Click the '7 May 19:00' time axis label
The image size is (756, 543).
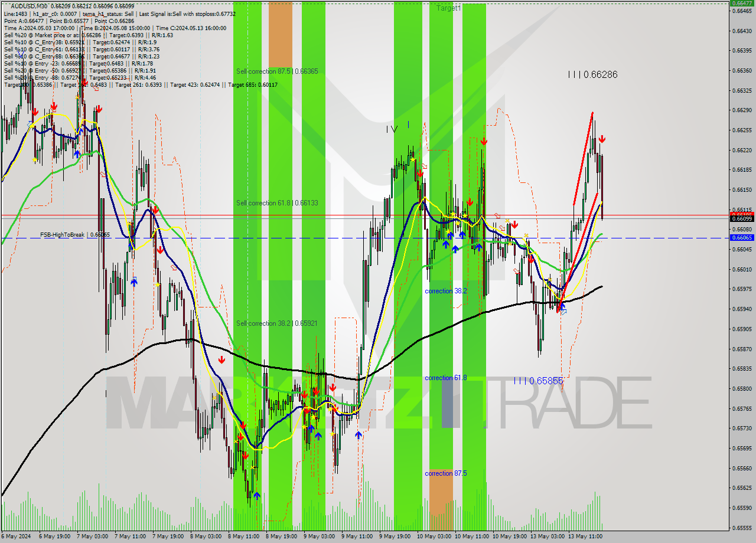(169, 537)
